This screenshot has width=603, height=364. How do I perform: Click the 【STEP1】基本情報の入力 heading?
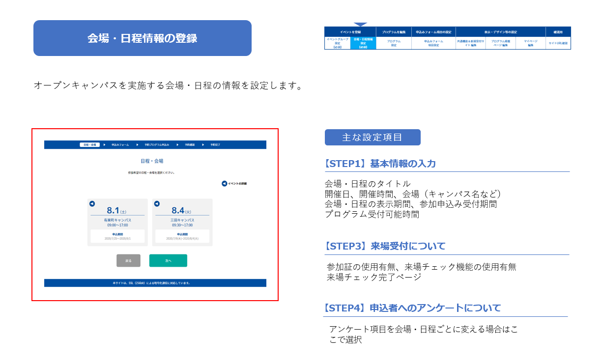379,164
